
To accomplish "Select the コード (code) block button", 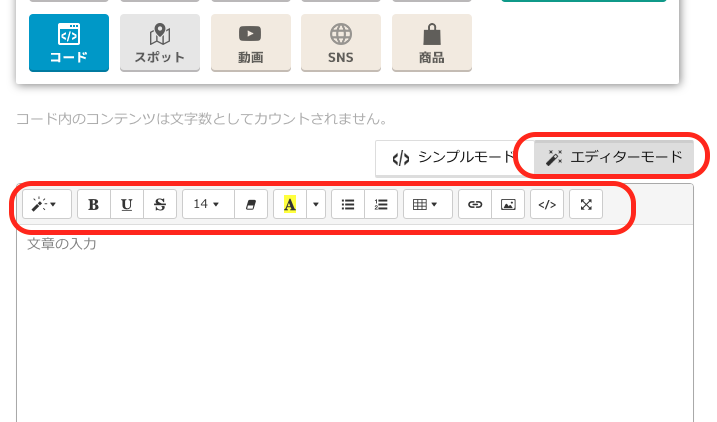I will pos(69,43).
